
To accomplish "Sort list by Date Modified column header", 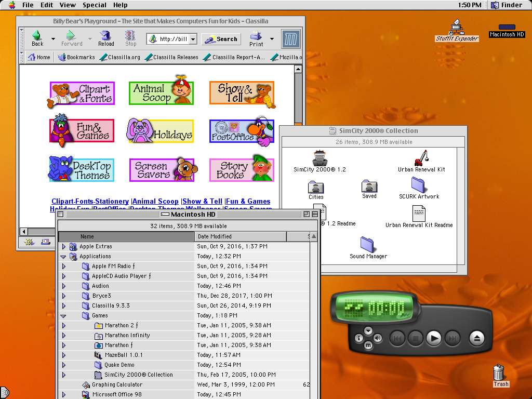I will click(x=240, y=236).
